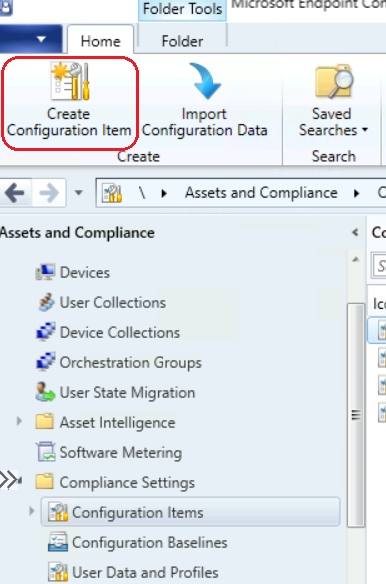The height and width of the screenshot is (584, 386).
Task: Open the Saved Searches folder icon
Action: (x=334, y=81)
